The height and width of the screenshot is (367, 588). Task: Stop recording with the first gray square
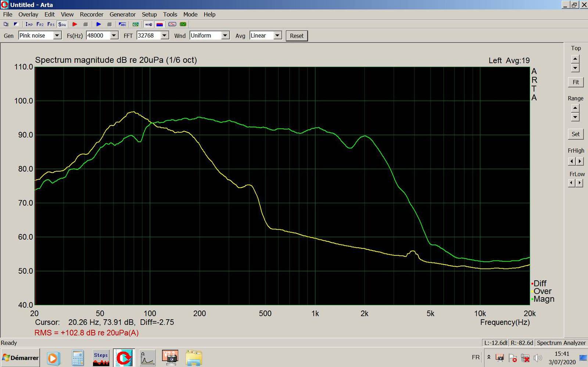[86, 24]
